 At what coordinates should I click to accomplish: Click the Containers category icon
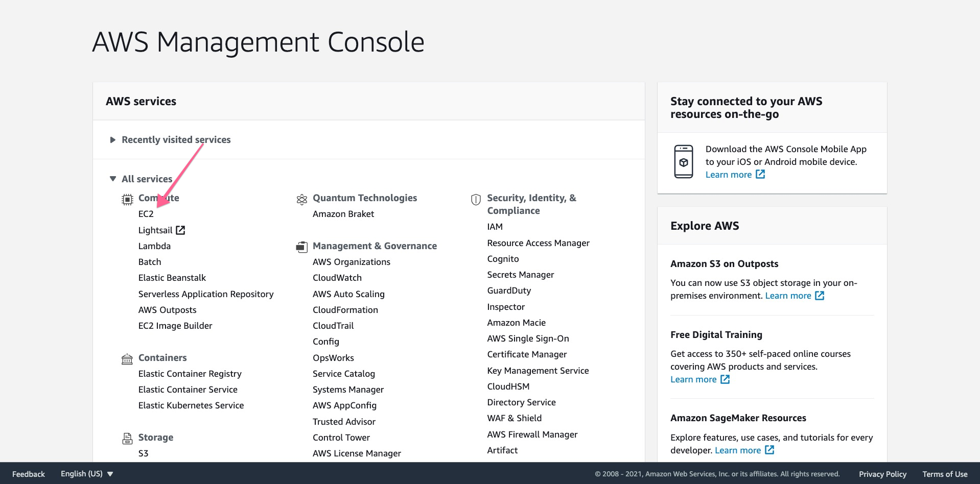click(127, 359)
